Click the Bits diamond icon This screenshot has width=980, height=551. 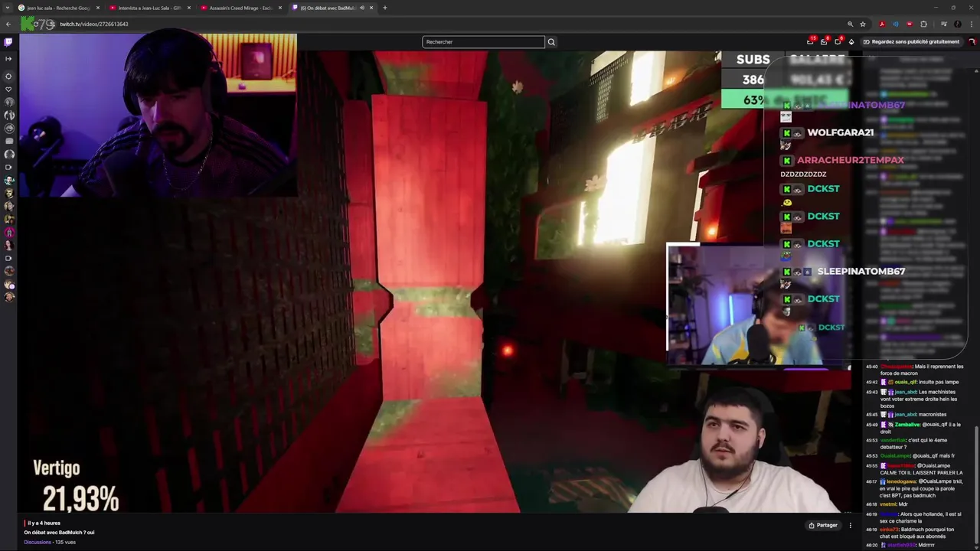point(851,42)
